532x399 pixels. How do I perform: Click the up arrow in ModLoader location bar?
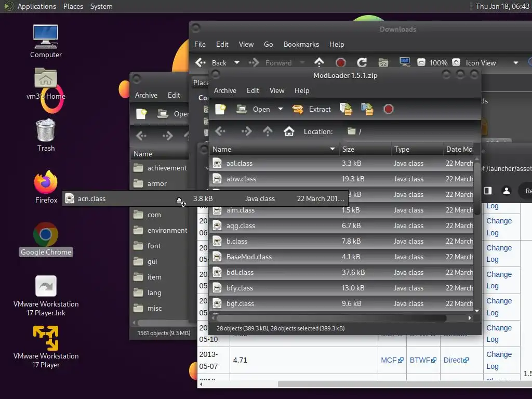tap(268, 131)
